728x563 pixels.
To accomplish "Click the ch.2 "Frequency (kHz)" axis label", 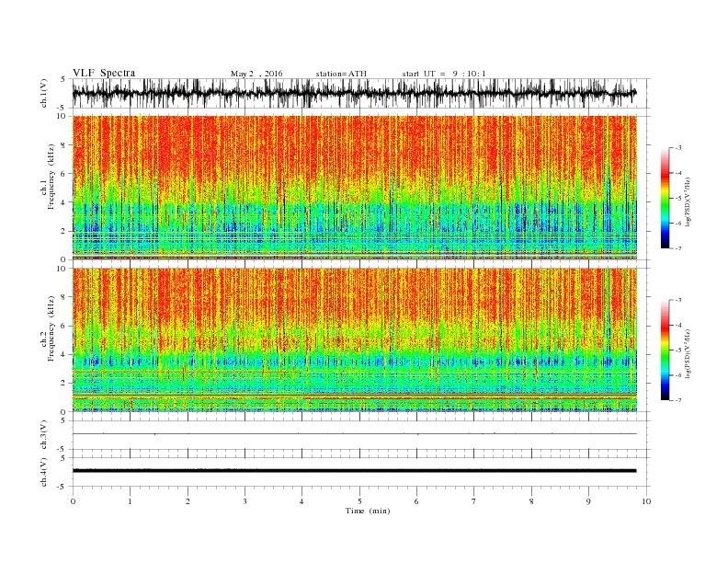I will tap(51, 328).
